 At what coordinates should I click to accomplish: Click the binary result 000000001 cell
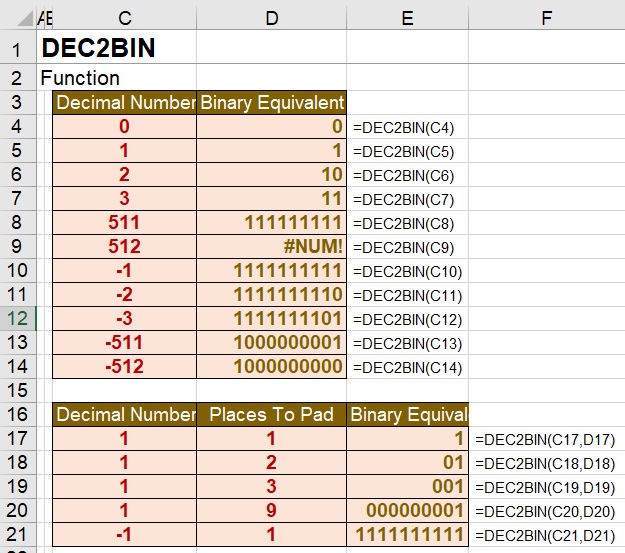(x=408, y=510)
